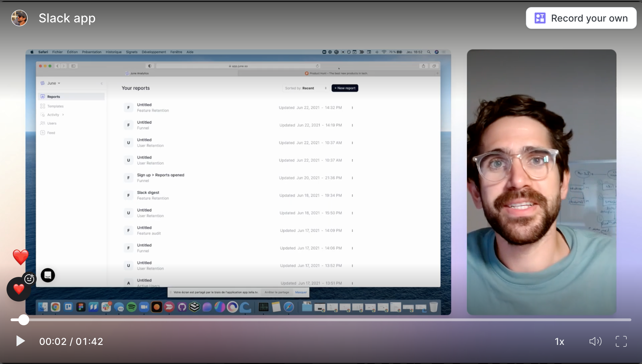
Task: Click the + New report button
Action: pyautogui.click(x=345, y=88)
